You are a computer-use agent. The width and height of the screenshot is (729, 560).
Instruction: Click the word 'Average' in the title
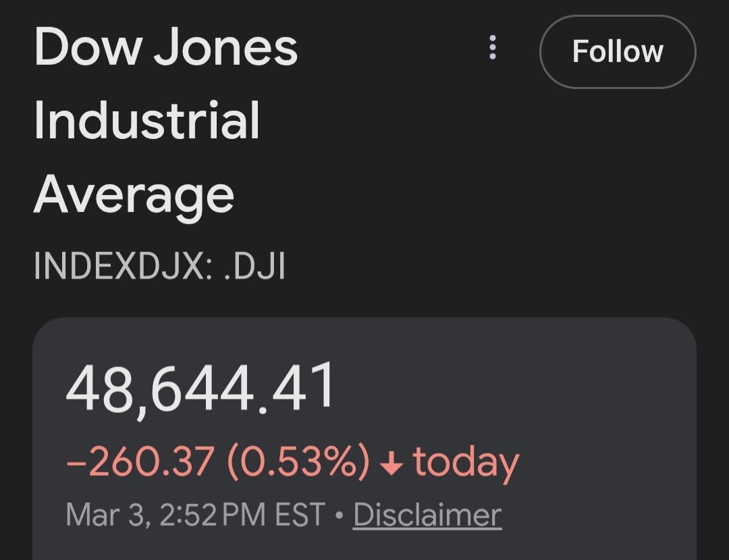coord(134,194)
